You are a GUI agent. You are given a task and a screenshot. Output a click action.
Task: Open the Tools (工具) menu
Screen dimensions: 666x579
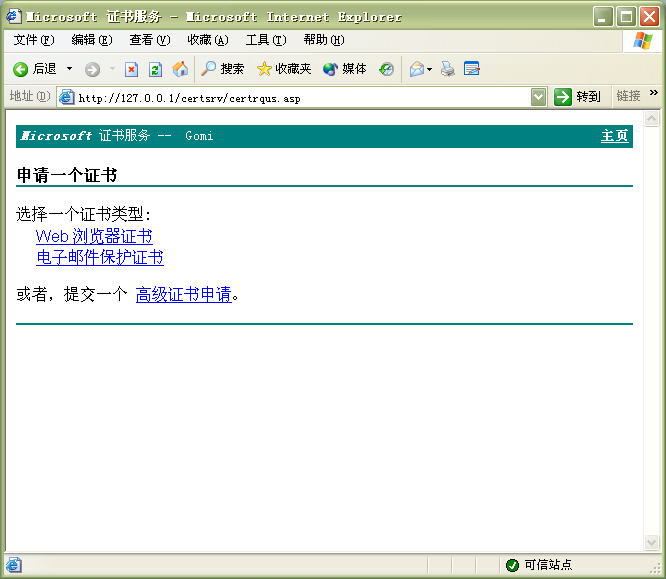click(266, 40)
